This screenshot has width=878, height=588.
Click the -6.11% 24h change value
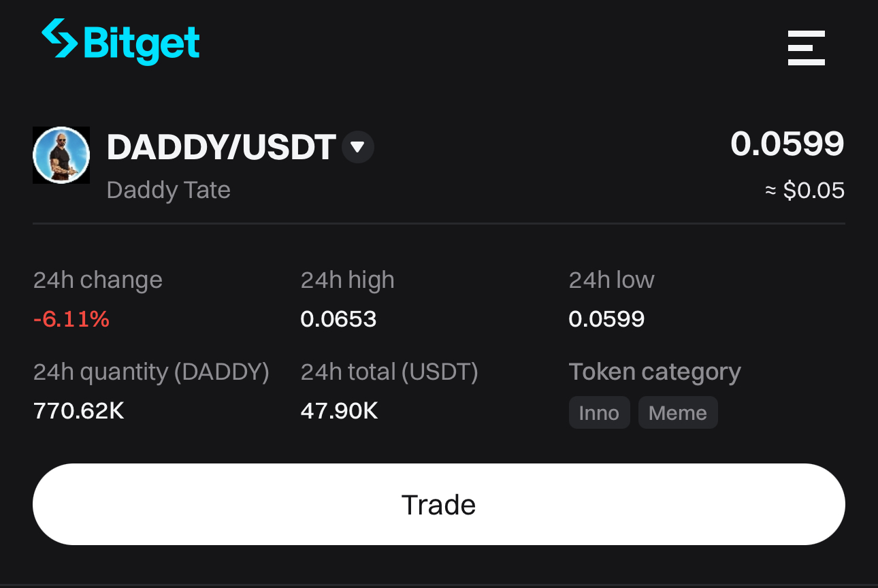coord(71,318)
